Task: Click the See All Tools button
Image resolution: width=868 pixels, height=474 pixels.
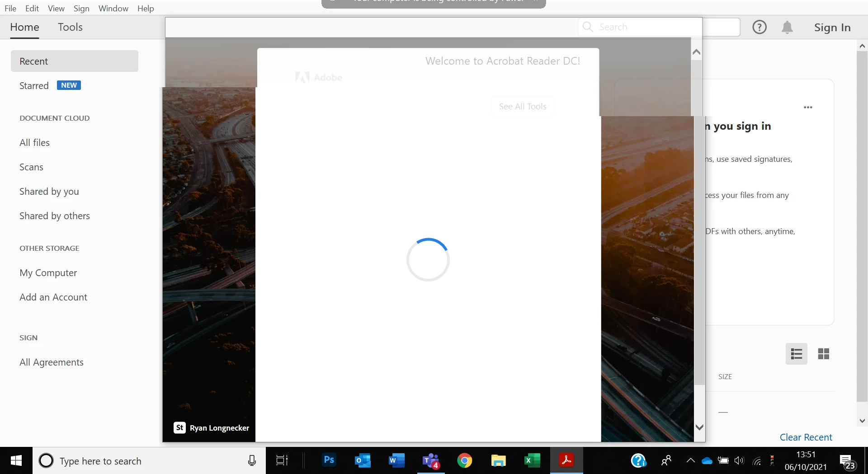Action: (523, 106)
